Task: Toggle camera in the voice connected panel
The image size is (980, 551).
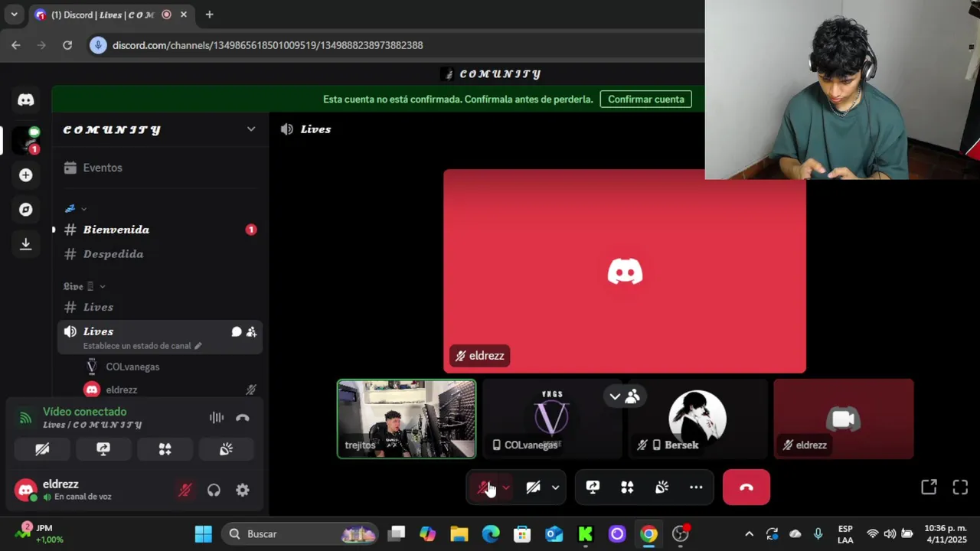Action: tap(42, 449)
